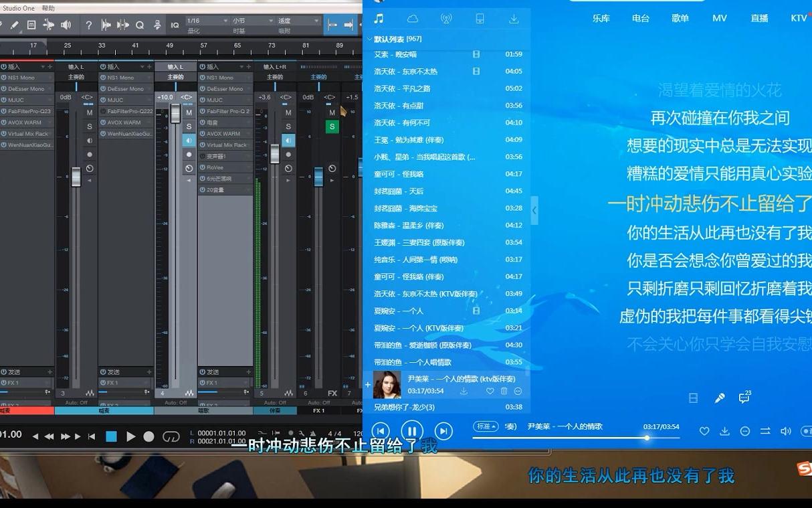The image size is (812, 508).
Task: Toggle the IQ button in toolbar
Action: (175, 25)
